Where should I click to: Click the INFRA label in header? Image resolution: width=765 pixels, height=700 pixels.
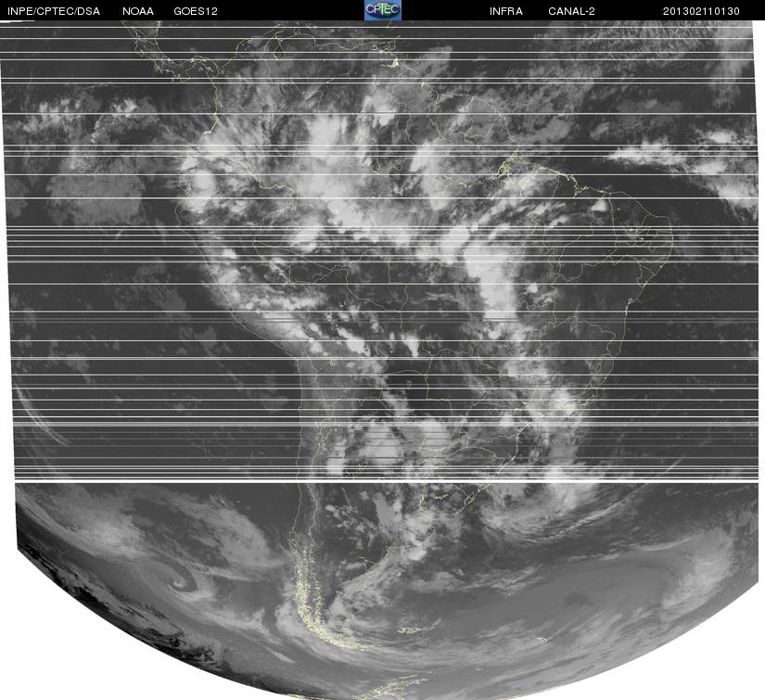(506, 11)
